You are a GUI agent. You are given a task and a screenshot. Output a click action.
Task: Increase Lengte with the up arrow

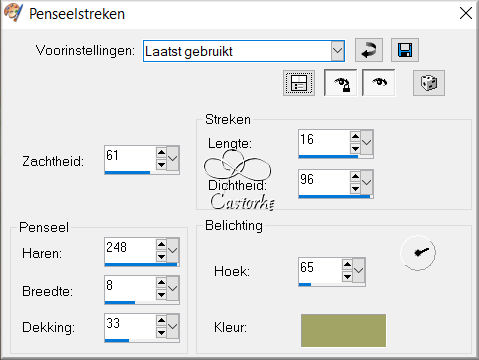[x=355, y=136]
